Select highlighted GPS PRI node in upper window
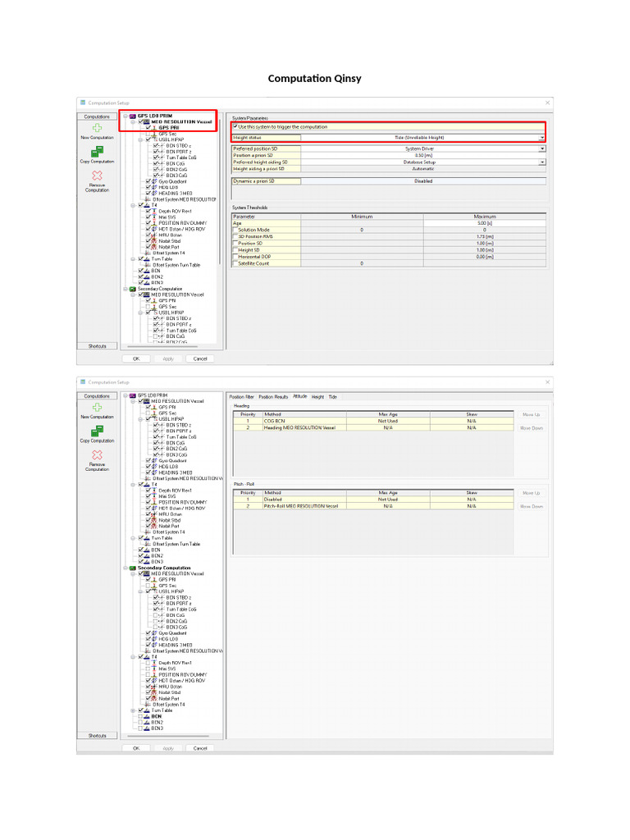The image size is (630, 840). tap(169, 127)
